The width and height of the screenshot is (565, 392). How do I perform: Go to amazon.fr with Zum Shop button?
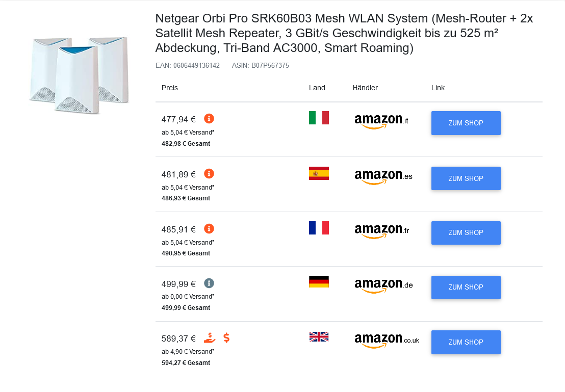pyautogui.click(x=466, y=232)
